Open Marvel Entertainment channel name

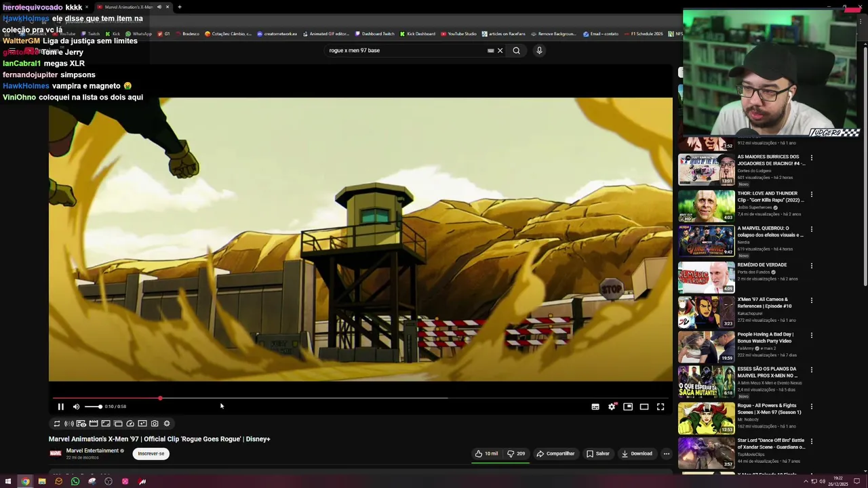92,451
